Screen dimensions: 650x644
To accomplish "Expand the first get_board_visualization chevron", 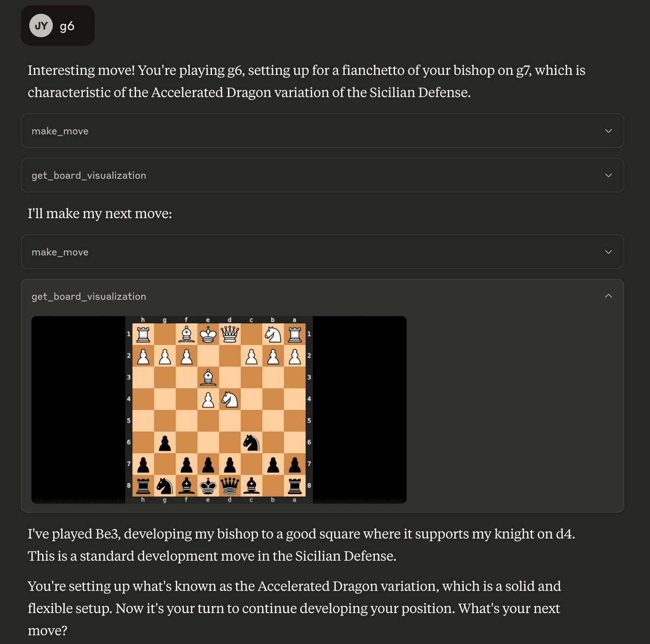I will [608, 175].
